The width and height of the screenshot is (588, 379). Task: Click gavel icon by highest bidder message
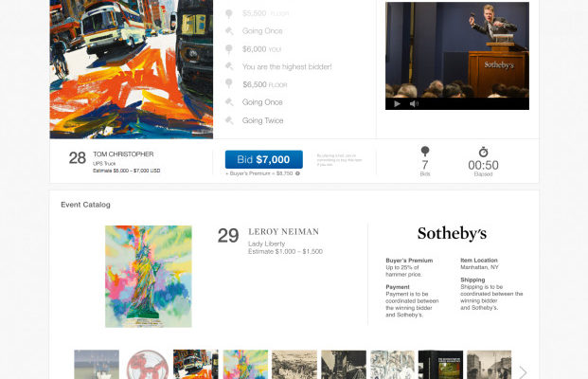click(229, 66)
